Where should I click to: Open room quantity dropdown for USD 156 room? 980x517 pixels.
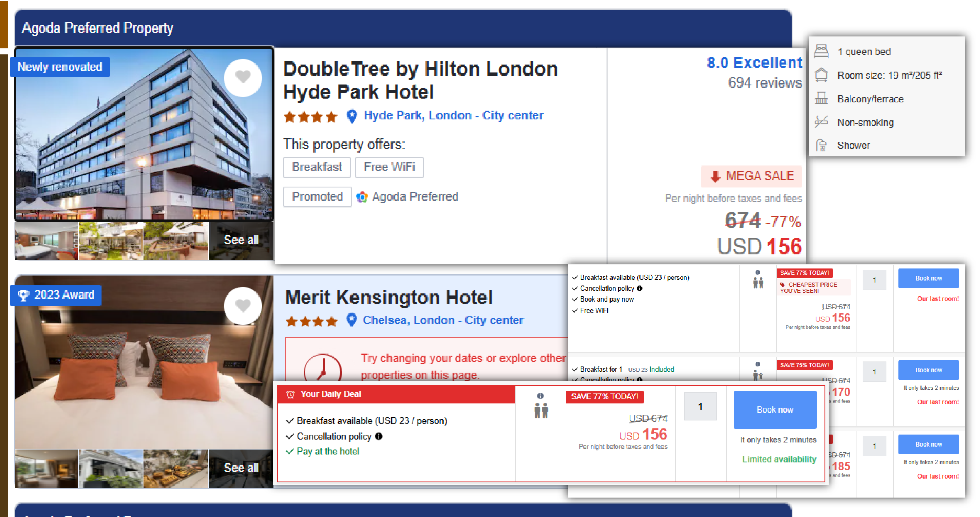tap(874, 280)
